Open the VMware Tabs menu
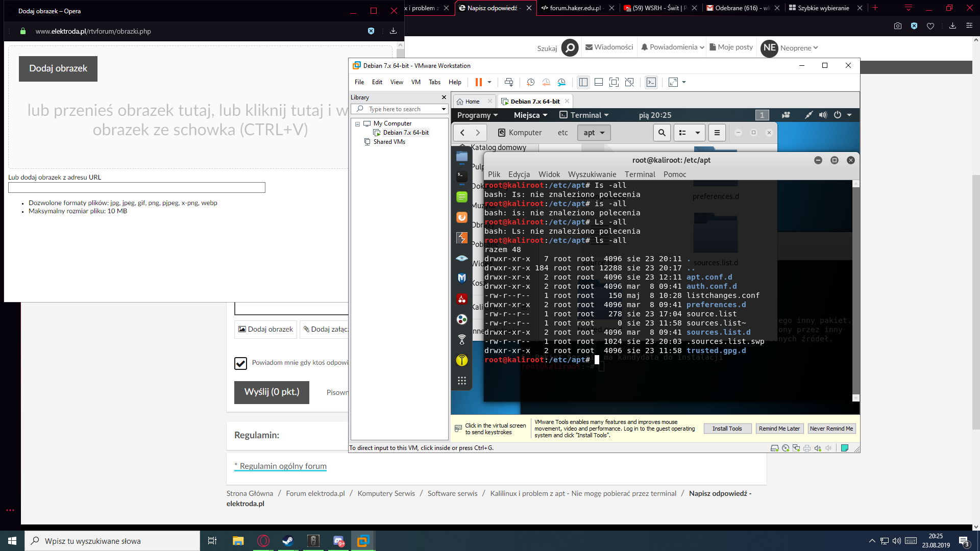Image resolution: width=980 pixels, height=551 pixels. point(434,82)
